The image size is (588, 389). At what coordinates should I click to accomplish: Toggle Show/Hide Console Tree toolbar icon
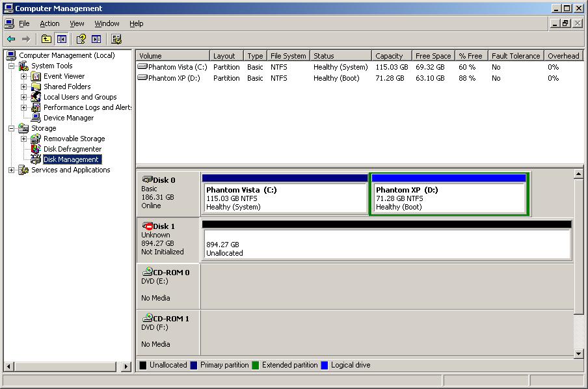(x=62, y=39)
